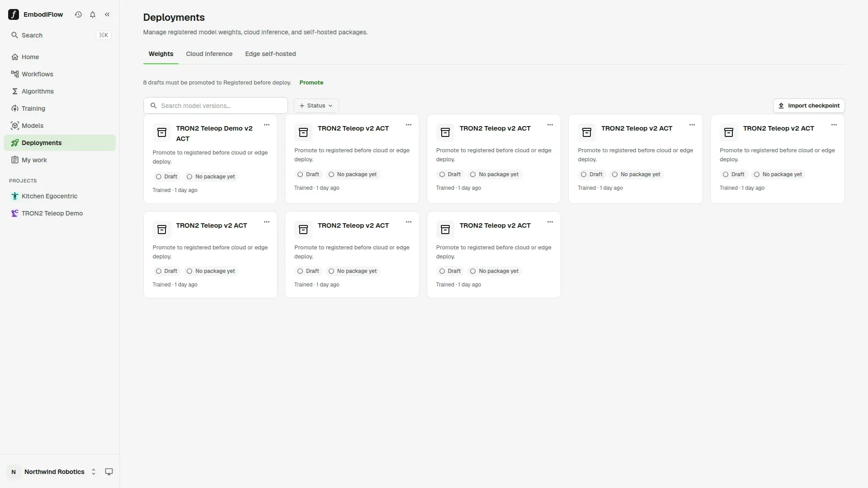Open TRON2 Teleop Demo project
The image size is (868, 488).
(x=60, y=213)
